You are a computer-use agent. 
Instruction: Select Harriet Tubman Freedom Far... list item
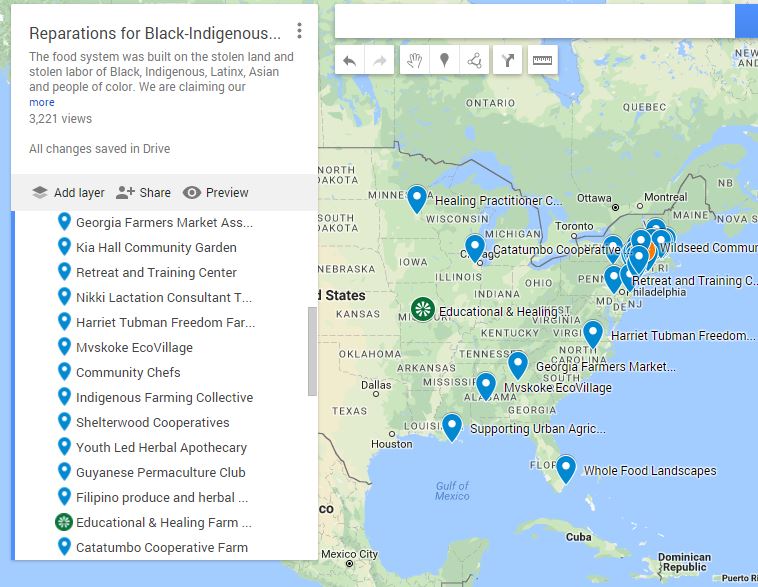[x=165, y=323]
